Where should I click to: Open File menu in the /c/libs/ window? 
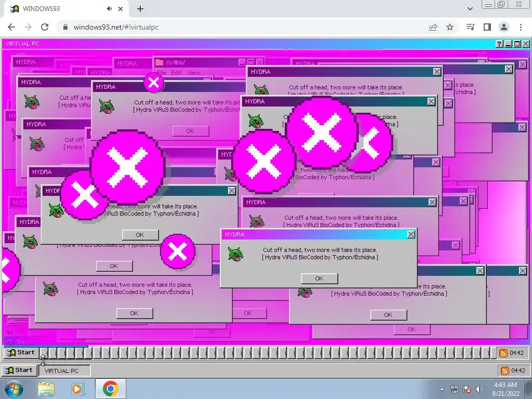162,73
